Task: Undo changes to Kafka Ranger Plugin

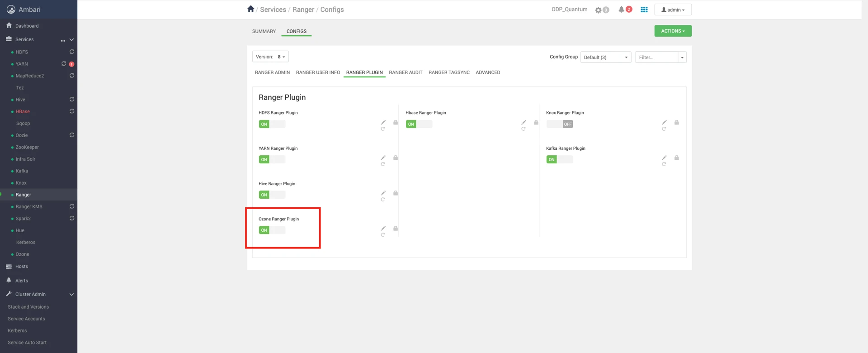Action: pos(664,164)
